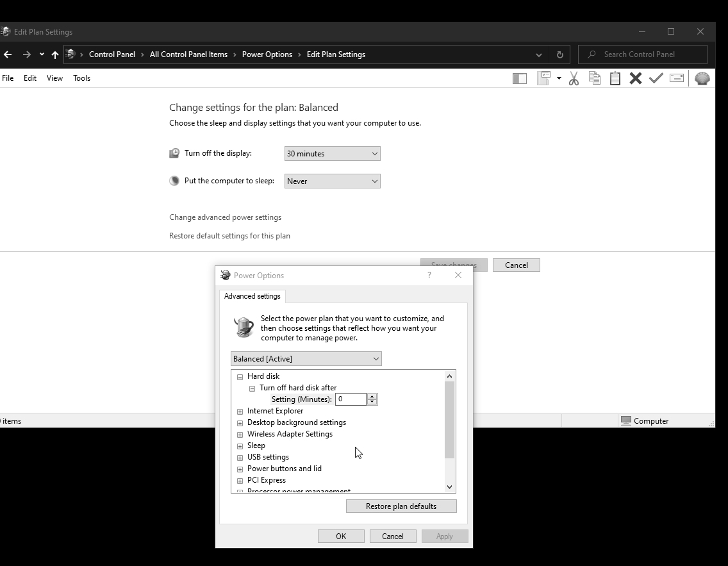Click the Copy documents icon
Image resolution: width=728 pixels, height=566 pixels.
tap(594, 78)
